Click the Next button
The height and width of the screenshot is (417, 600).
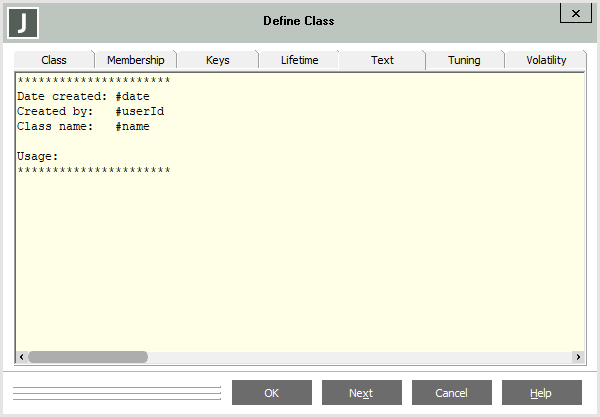pos(361,393)
